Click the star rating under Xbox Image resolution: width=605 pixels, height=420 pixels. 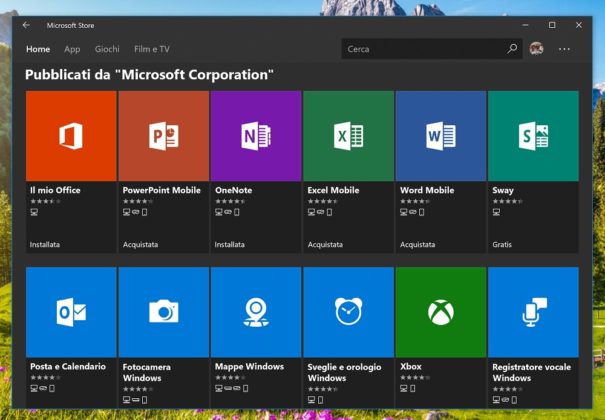[x=415, y=377]
